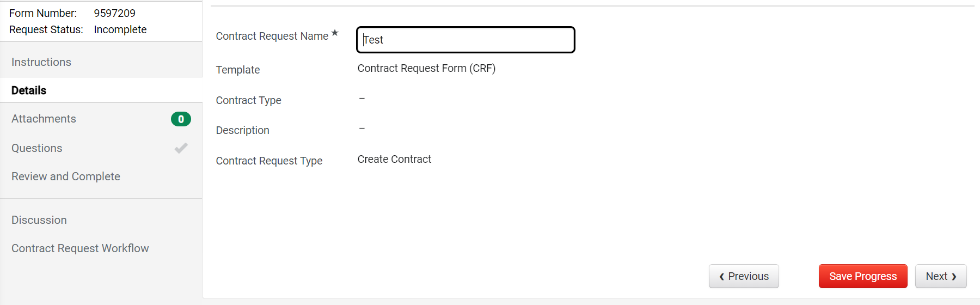980x305 pixels.
Task: Click the Next button right chevron
Action: click(x=954, y=277)
